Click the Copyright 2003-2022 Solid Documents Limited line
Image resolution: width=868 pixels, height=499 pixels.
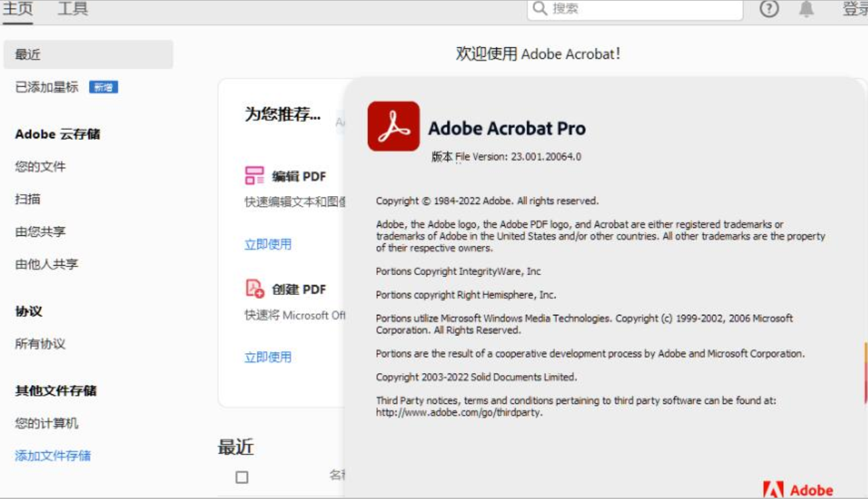[476, 377]
